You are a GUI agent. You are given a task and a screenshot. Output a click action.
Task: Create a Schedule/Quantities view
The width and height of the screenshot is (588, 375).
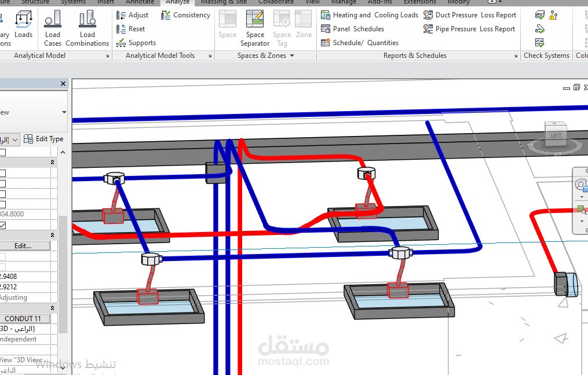(360, 43)
